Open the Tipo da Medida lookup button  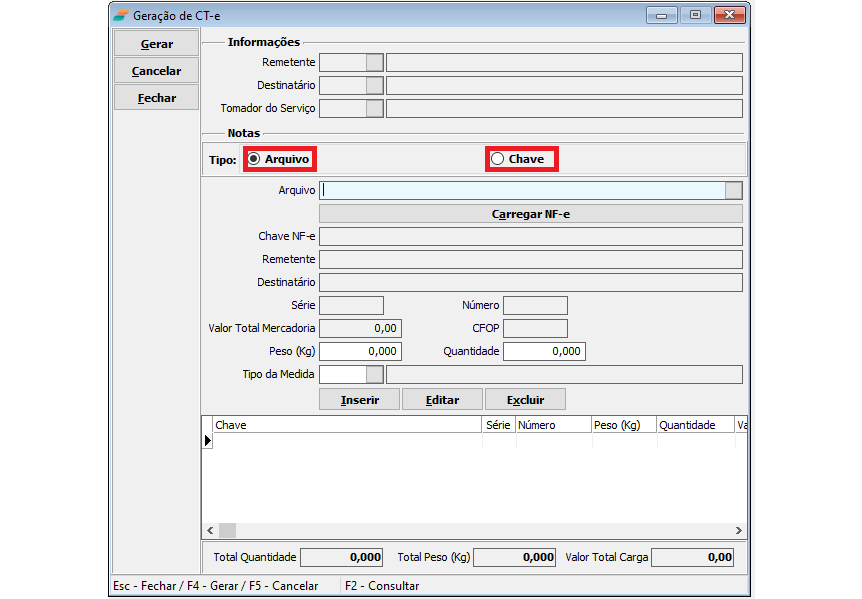[374, 375]
